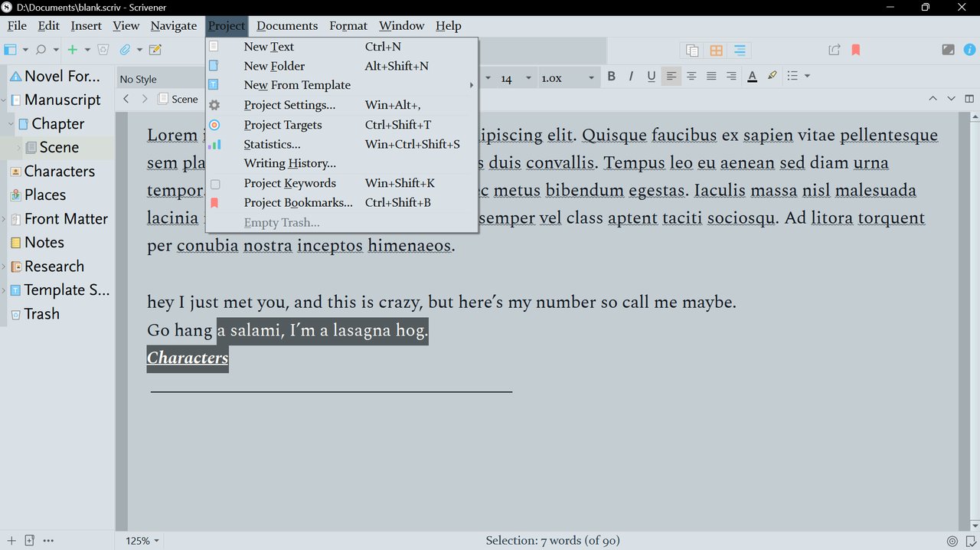The height and width of the screenshot is (550, 980).
Task: Open the paperclip dropdown arrow
Action: (x=139, y=51)
